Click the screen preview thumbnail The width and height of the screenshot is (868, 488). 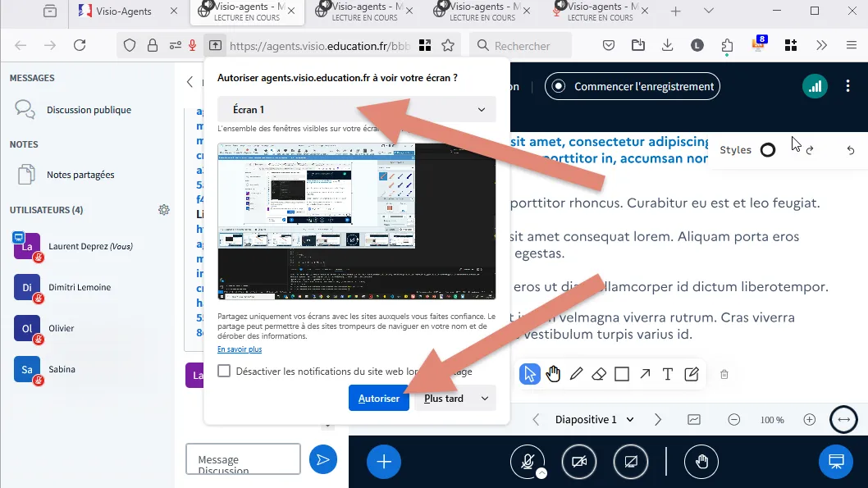(357, 221)
